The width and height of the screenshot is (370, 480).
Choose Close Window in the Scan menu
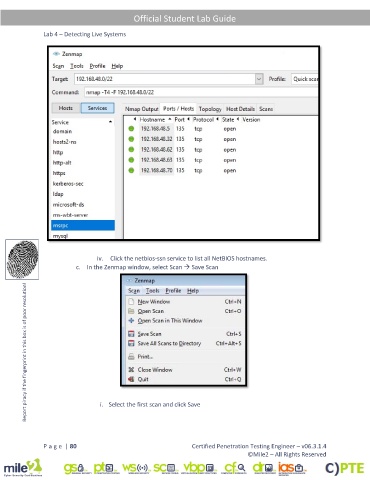coord(184,370)
